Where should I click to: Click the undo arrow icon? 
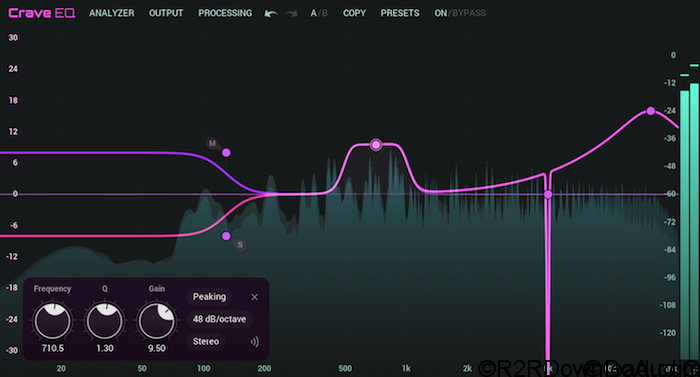[271, 14]
